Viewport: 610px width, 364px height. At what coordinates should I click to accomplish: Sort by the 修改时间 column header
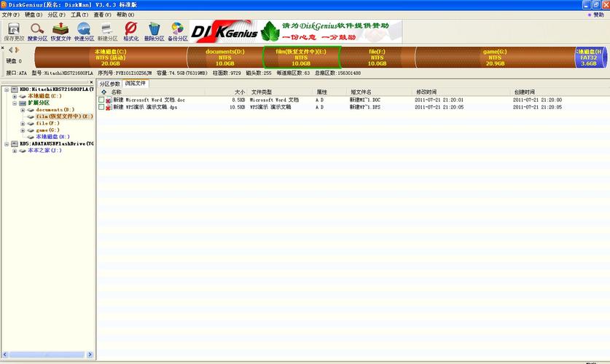tap(461, 92)
